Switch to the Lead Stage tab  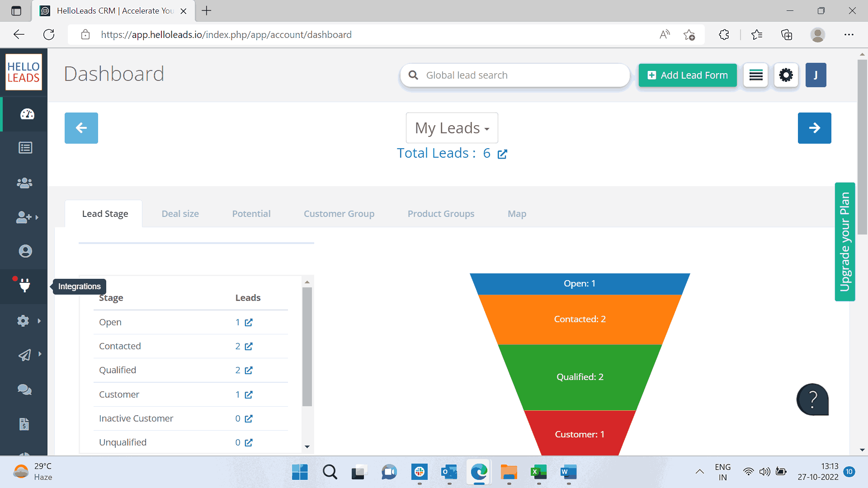click(x=105, y=214)
